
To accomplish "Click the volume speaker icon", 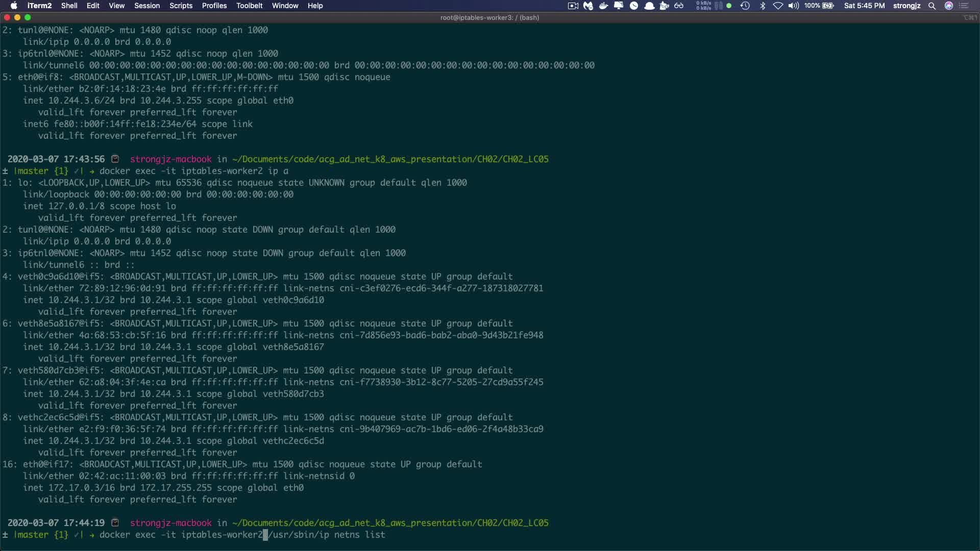I will [x=793, y=6].
